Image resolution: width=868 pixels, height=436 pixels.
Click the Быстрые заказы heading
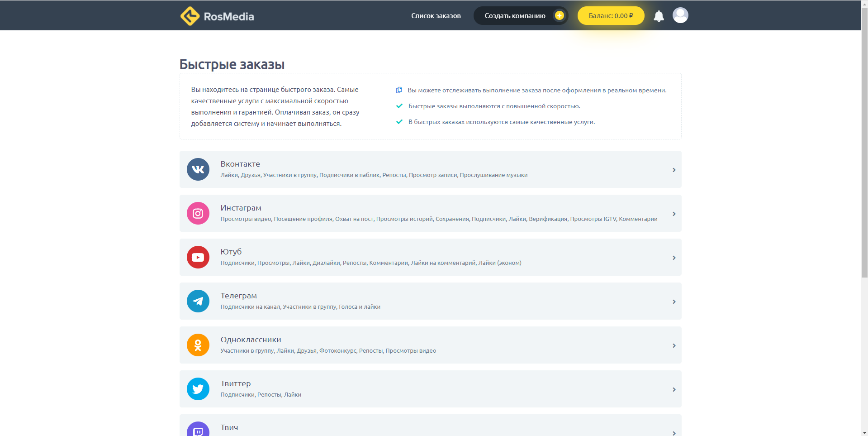(x=232, y=64)
